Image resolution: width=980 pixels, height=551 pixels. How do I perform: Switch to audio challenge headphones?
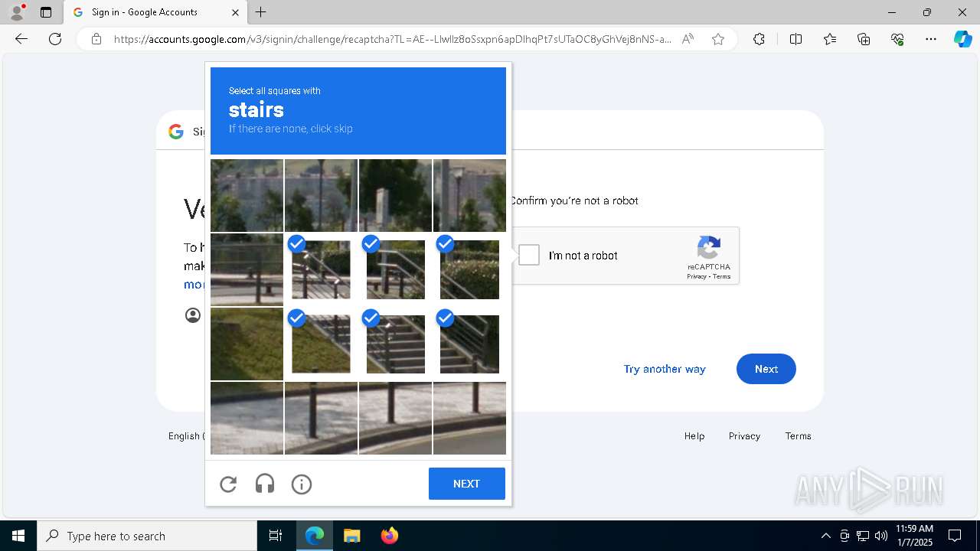265,484
